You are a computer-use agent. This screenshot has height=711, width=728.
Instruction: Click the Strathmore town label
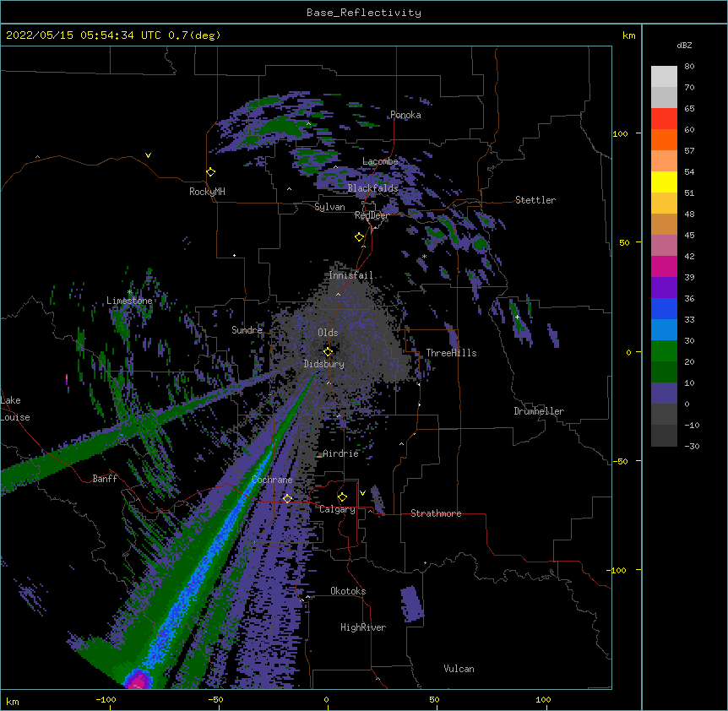click(436, 513)
